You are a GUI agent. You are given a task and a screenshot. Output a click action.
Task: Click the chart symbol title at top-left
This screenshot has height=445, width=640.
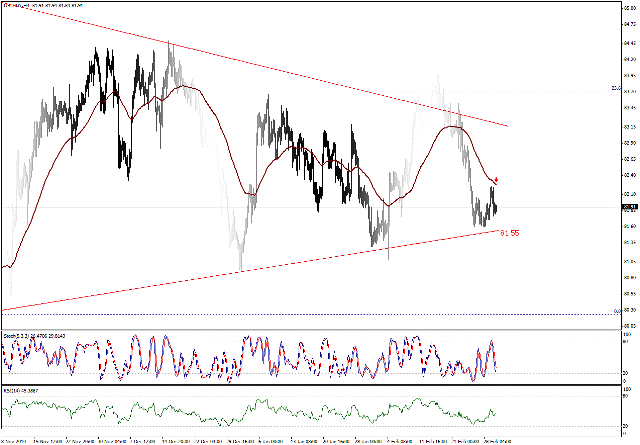coord(40,5)
